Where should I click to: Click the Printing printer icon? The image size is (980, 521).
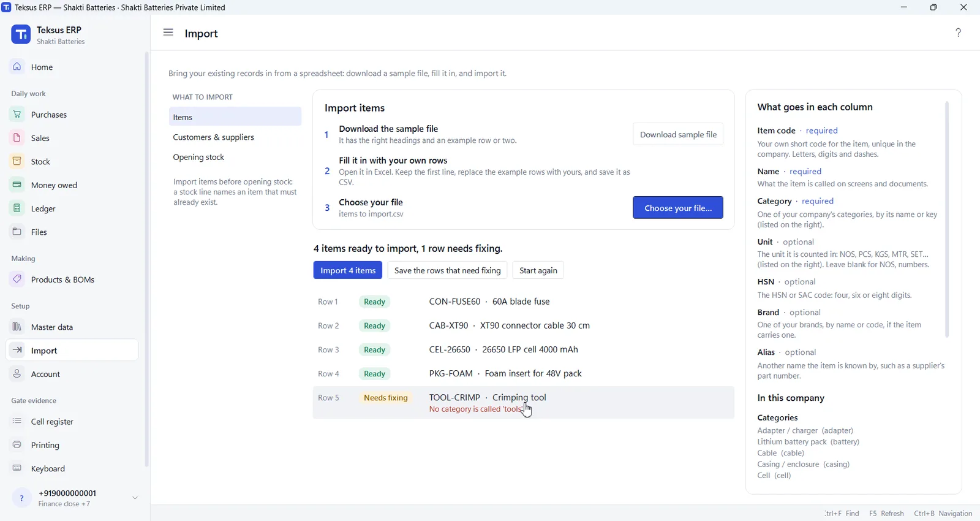coord(17,445)
